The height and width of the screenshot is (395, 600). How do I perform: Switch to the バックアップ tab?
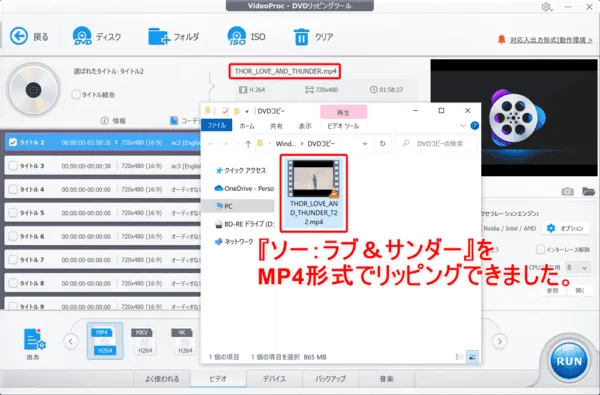tap(331, 379)
